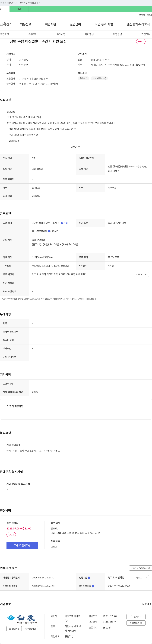Open the 직업 능력 개발 menu
Viewport: 152px width, 644px height.
(104, 24)
